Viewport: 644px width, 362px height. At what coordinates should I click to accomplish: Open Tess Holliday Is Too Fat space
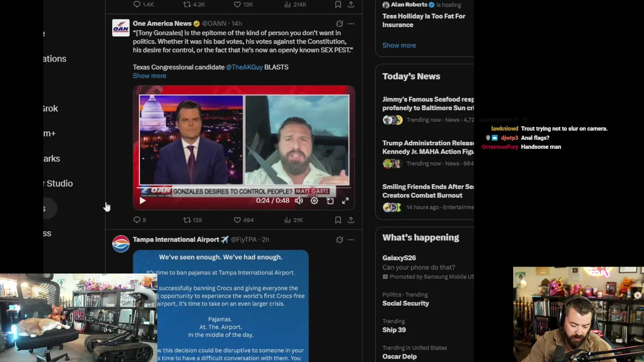click(424, 21)
